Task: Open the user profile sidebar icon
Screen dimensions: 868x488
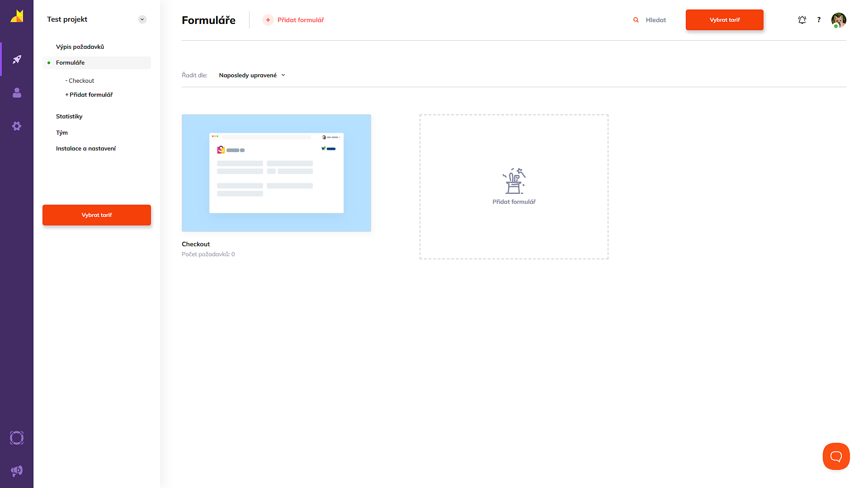Action: pos(17,93)
